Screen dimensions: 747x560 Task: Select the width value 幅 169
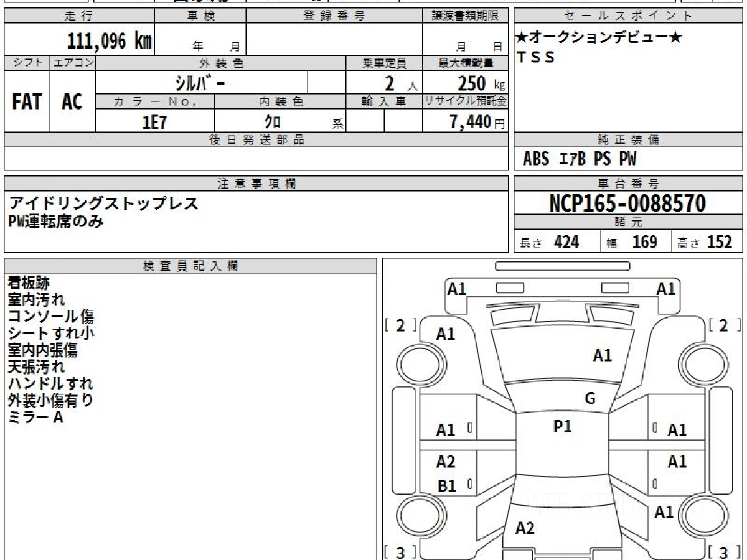(632, 242)
